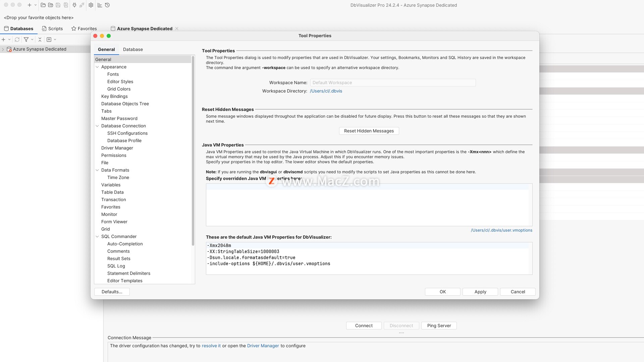
Task: Click the default Java VM Properties text area
Action: [369, 258]
